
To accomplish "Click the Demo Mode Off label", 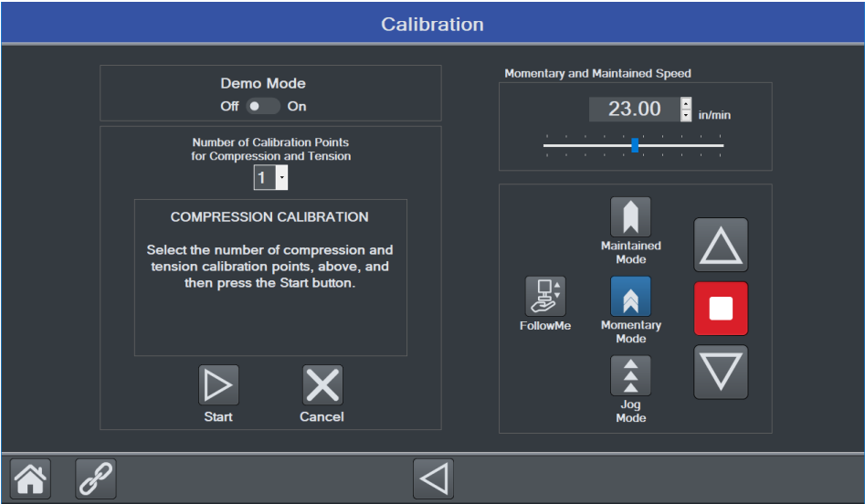I will (x=229, y=106).
